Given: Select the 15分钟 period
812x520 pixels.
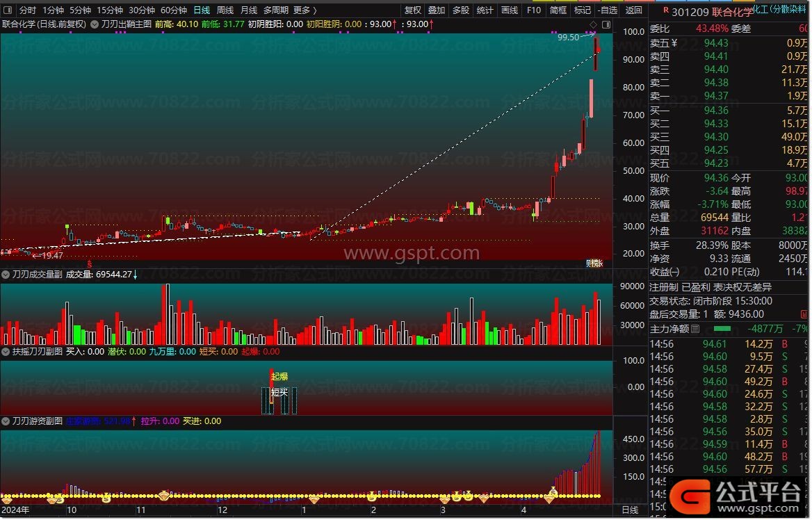Looking at the screenshot, I should (109, 10).
